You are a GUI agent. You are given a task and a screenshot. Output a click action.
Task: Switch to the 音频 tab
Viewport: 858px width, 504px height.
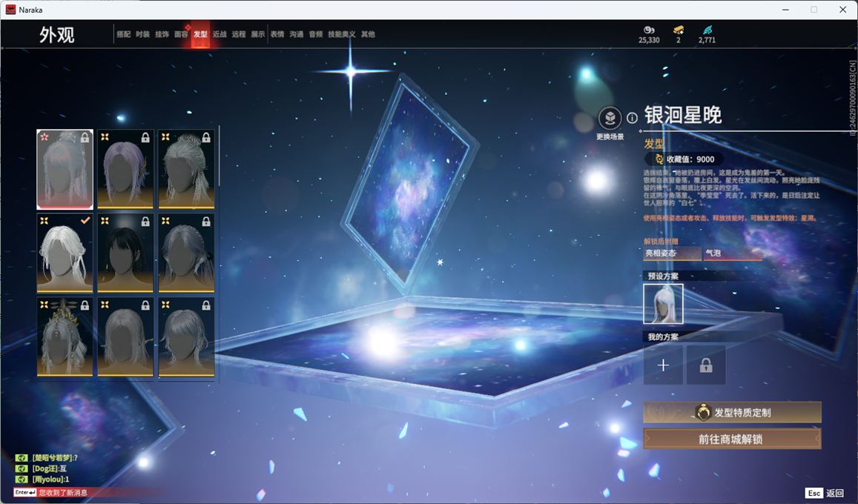click(316, 34)
